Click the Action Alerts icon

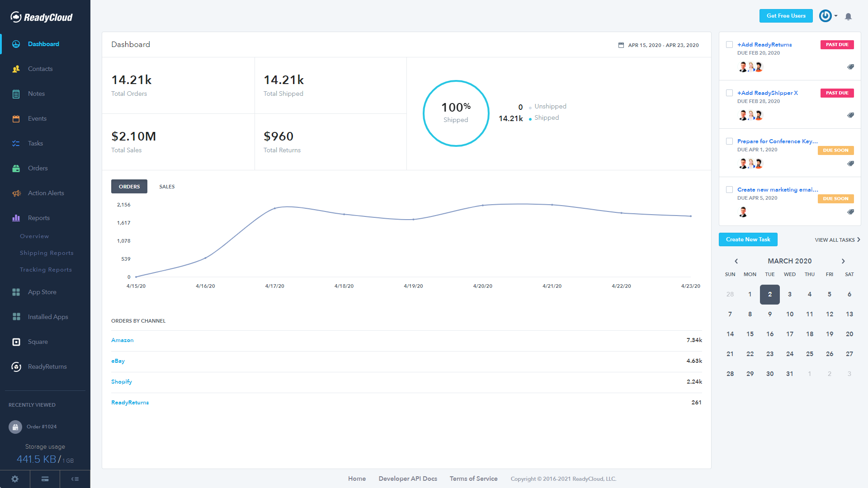16,193
